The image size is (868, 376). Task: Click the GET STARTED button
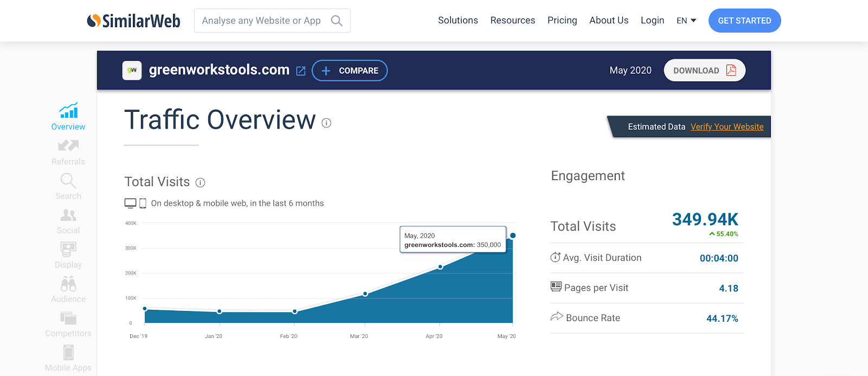coord(744,21)
